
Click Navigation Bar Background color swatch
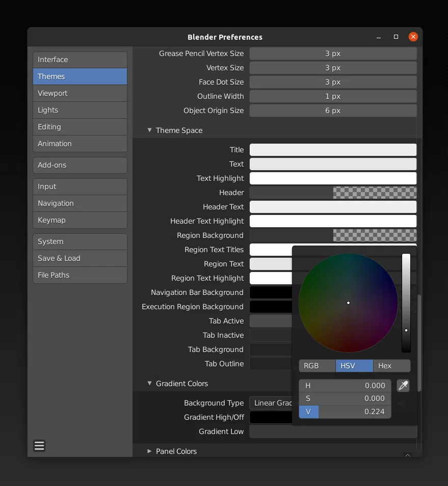click(271, 292)
